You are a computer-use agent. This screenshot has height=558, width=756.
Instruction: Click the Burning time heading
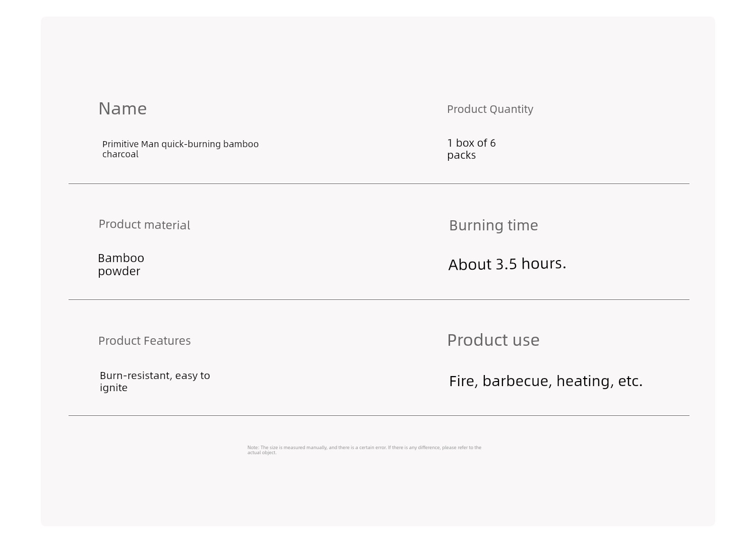coord(493,225)
